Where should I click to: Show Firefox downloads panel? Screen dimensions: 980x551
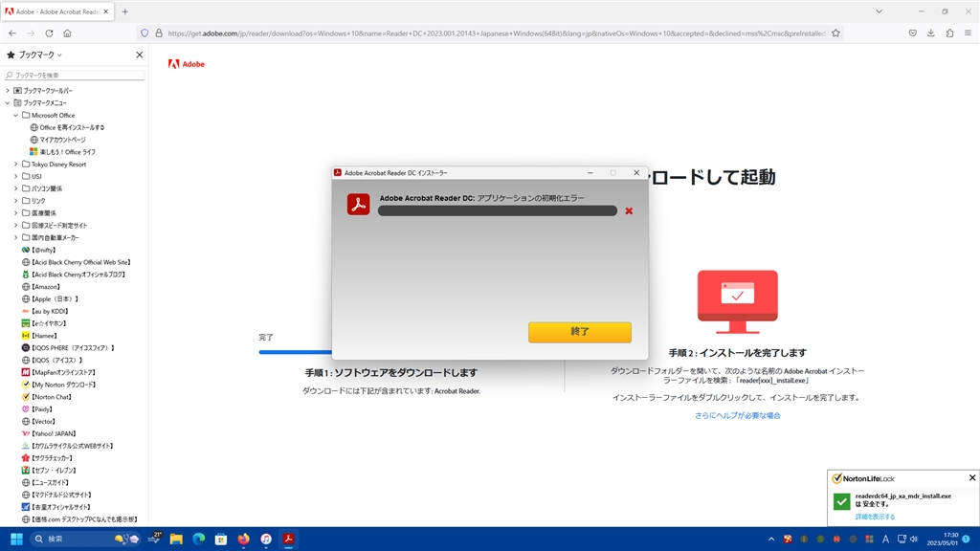pyautogui.click(x=930, y=33)
